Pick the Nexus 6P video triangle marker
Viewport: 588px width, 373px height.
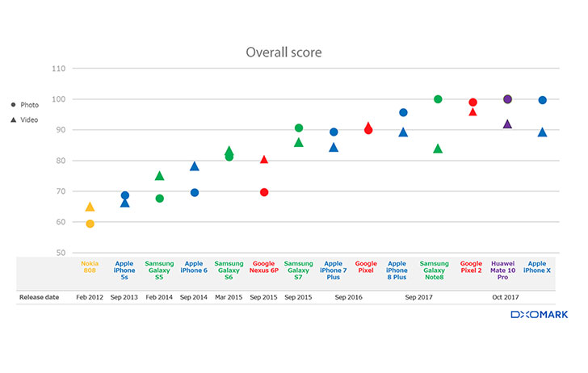[264, 159]
